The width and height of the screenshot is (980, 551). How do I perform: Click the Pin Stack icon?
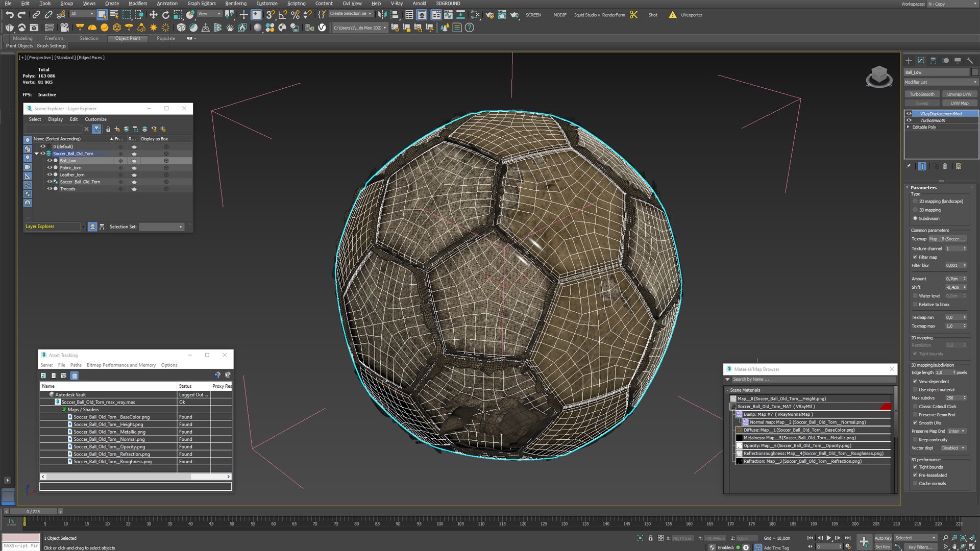point(908,166)
